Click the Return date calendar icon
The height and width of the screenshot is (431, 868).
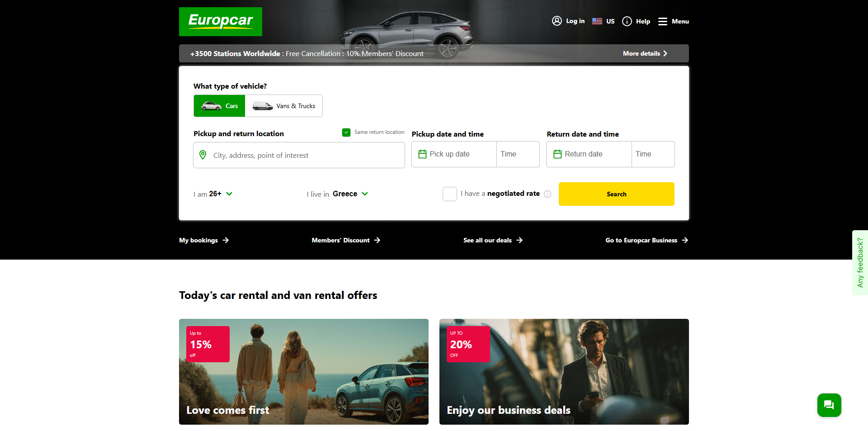click(x=557, y=154)
